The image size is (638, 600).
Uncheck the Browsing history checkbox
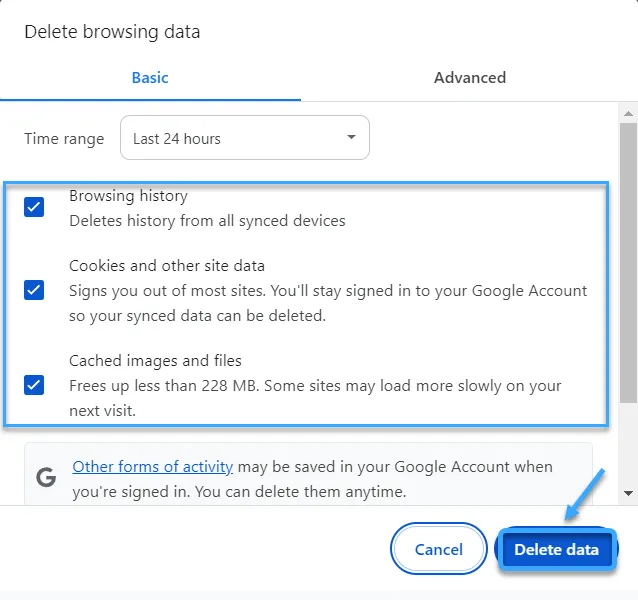pyautogui.click(x=34, y=207)
